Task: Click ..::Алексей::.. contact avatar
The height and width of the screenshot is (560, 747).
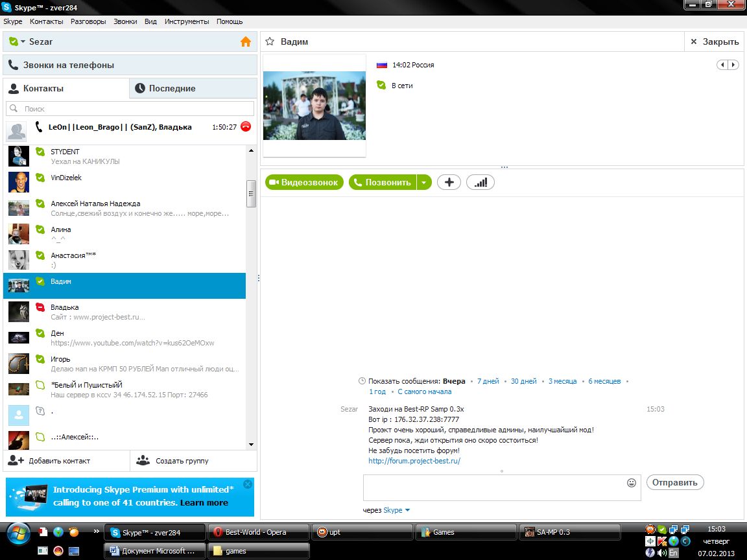Action: point(19,441)
